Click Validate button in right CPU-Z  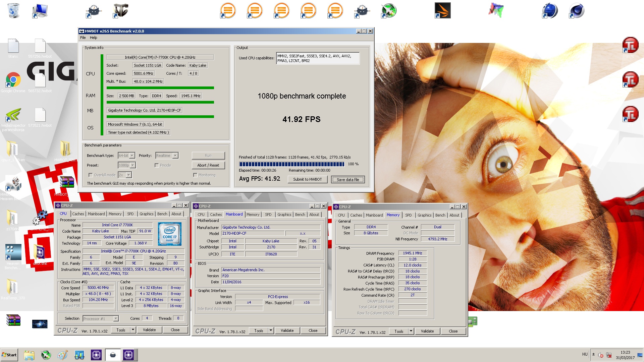tap(427, 331)
